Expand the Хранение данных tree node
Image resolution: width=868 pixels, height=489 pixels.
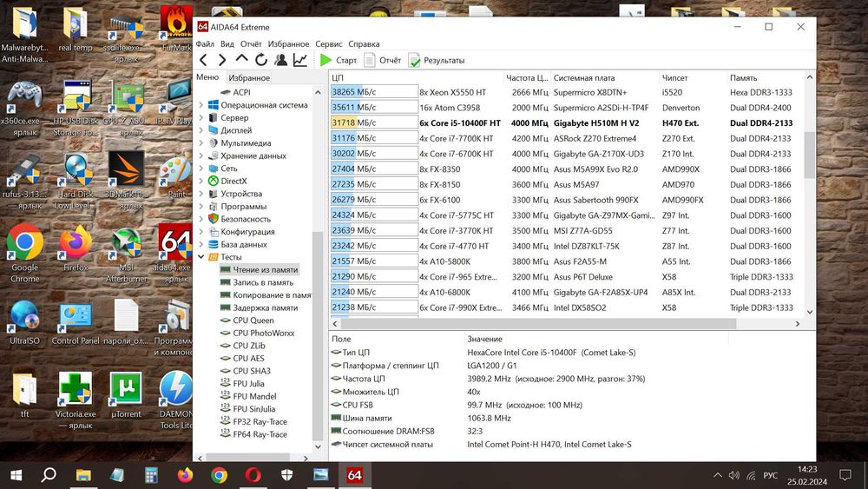[201, 155]
